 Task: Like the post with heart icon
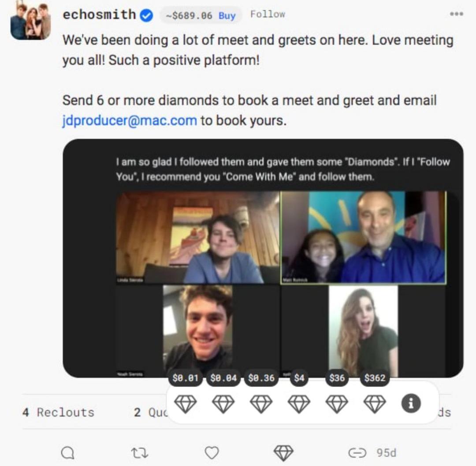coord(212,453)
